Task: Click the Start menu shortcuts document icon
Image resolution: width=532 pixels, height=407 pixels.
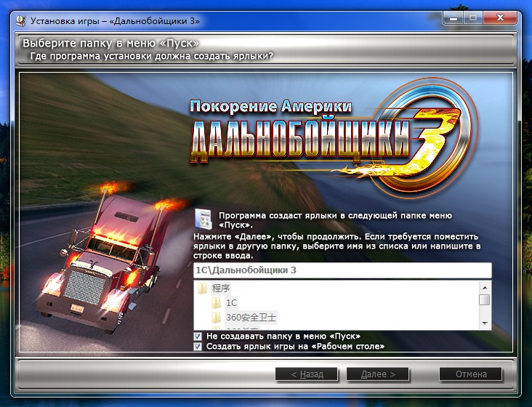Action: click(x=203, y=219)
